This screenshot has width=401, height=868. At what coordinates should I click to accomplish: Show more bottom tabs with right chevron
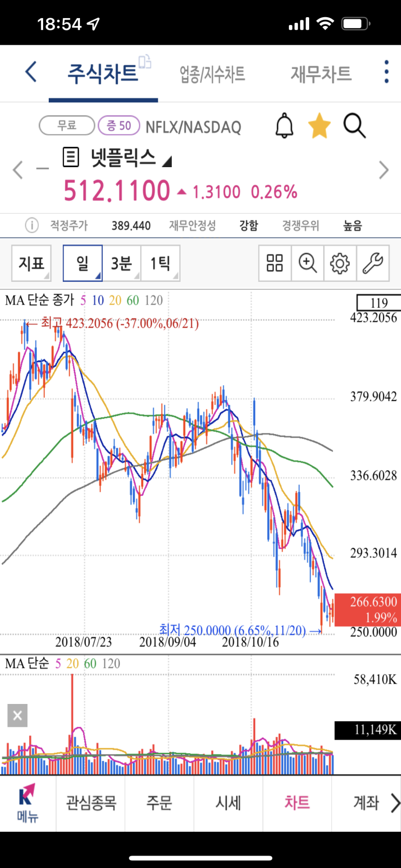point(395,803)
